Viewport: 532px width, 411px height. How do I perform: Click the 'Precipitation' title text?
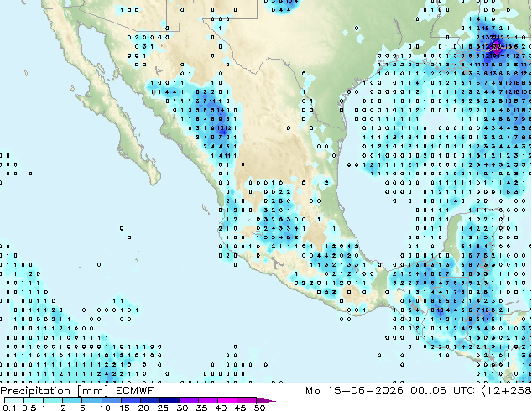[35, 391]
